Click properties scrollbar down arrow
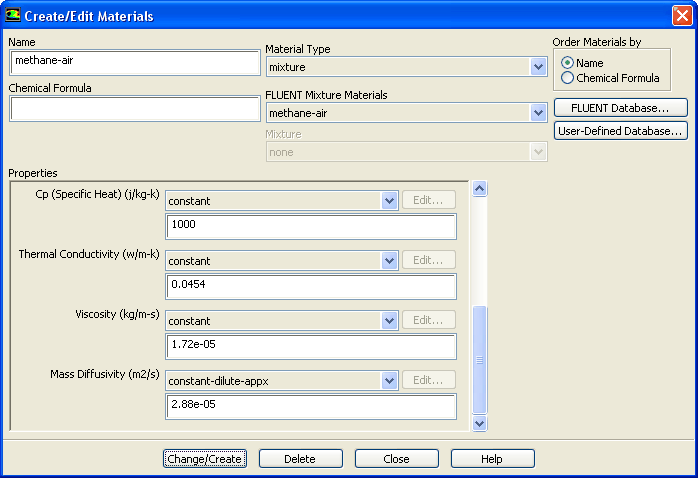 tap(479, 423)
